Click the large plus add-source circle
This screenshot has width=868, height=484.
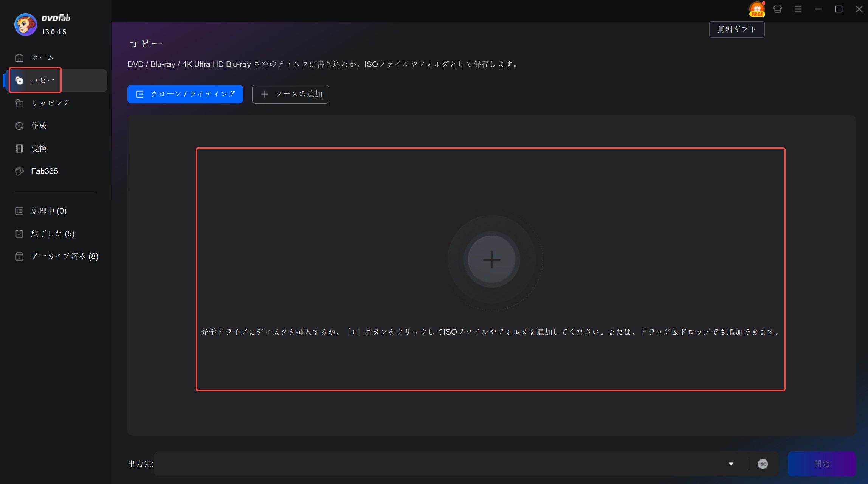491,260
